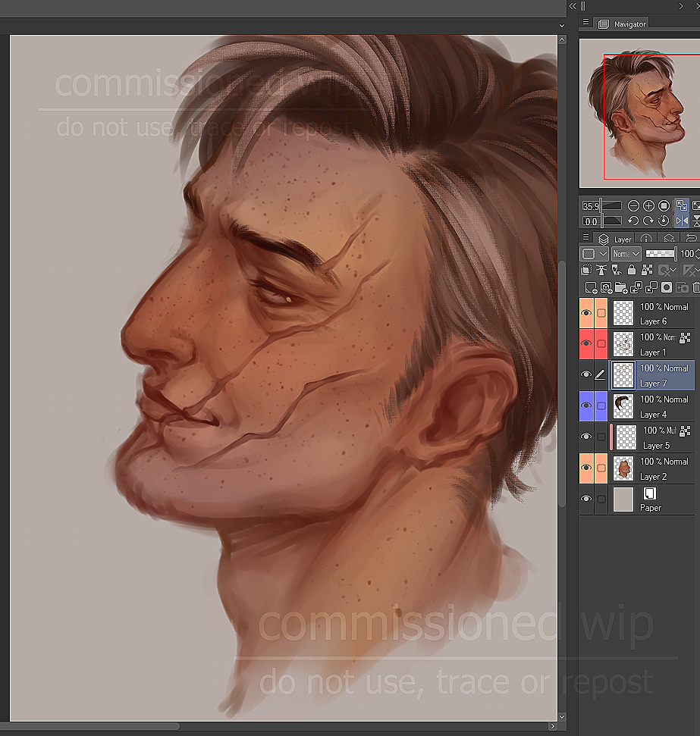Create a new layer folder
The height and width of the screenshot is (736, 700).
coord(621,287)
